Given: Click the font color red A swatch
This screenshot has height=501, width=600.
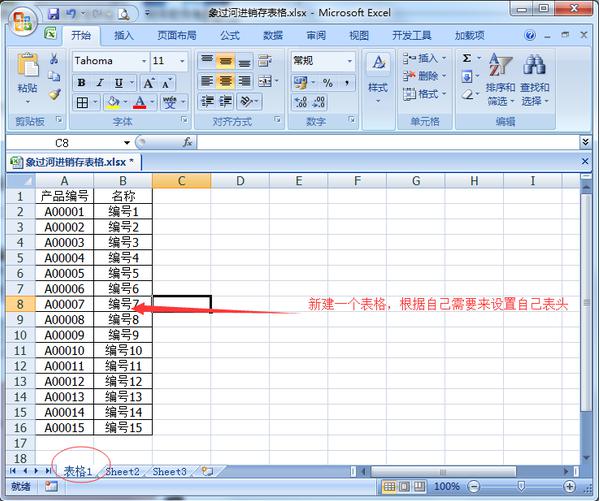Looking at the screenshot, I should pyautogui.click(x=140, y=102).
